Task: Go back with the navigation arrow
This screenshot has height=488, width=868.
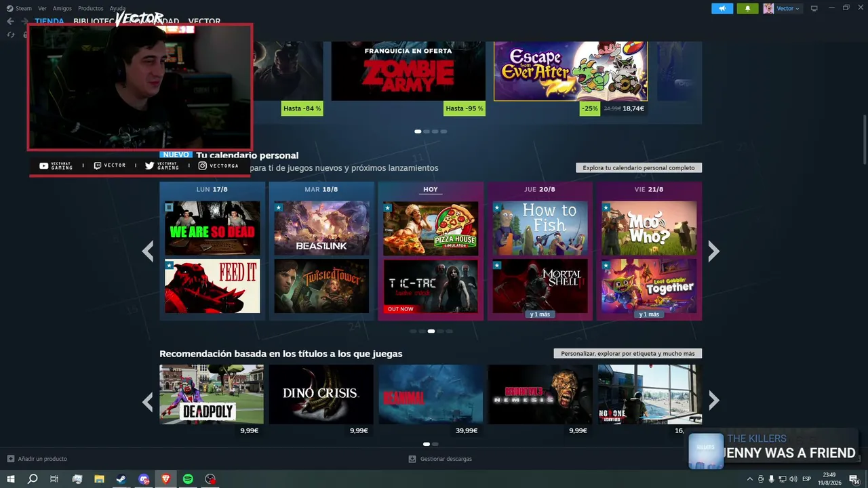Action: click(x=10, y=21)
